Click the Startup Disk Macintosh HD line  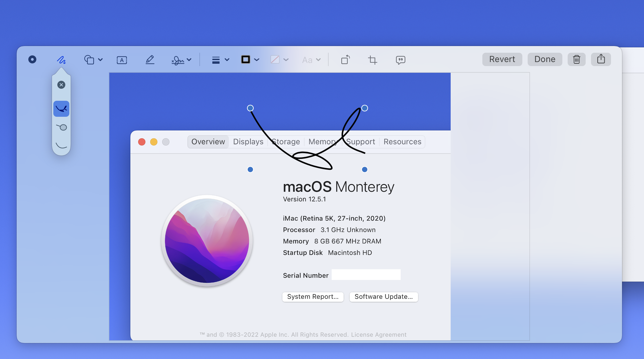327,253
